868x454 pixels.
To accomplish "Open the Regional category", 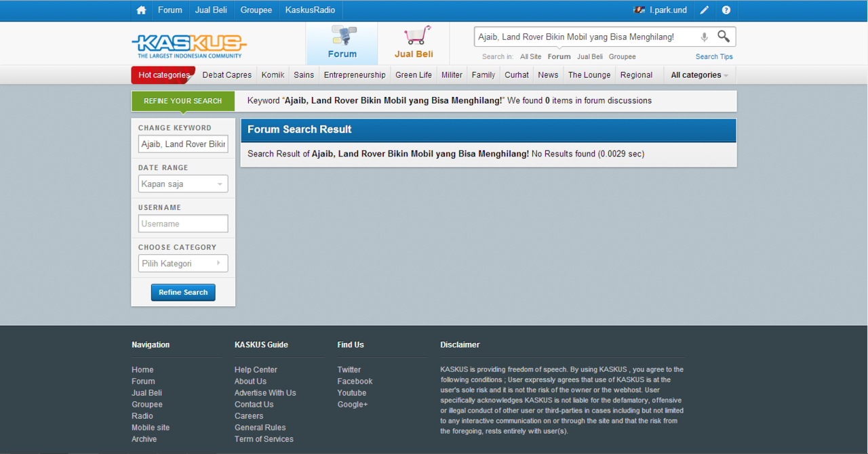I will 636,75.
